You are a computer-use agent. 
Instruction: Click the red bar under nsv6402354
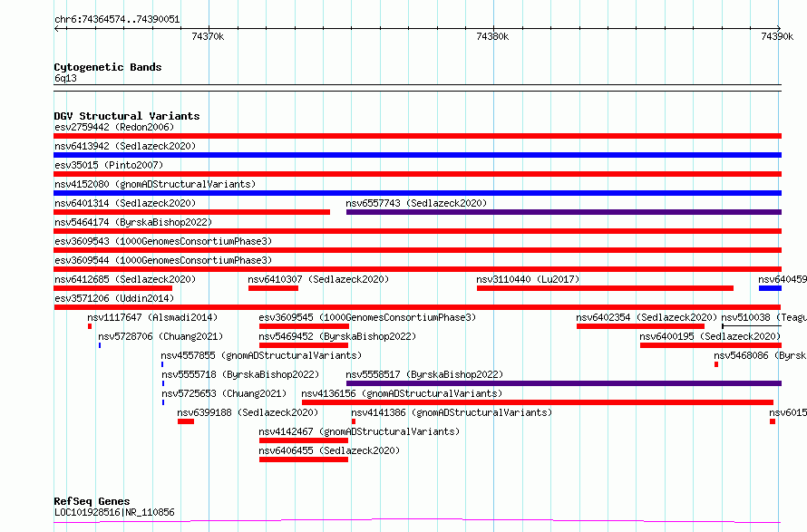tap(641, 326)
